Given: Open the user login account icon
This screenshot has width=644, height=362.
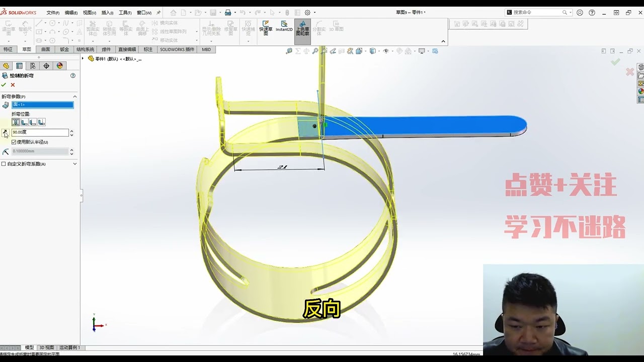Looking at the screenshot, I should (x=580, y=13).
